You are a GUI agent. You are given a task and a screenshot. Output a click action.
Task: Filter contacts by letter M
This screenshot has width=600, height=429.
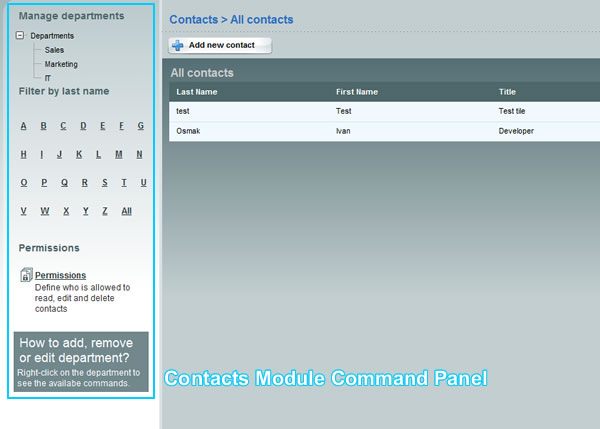tap(119, 155)
